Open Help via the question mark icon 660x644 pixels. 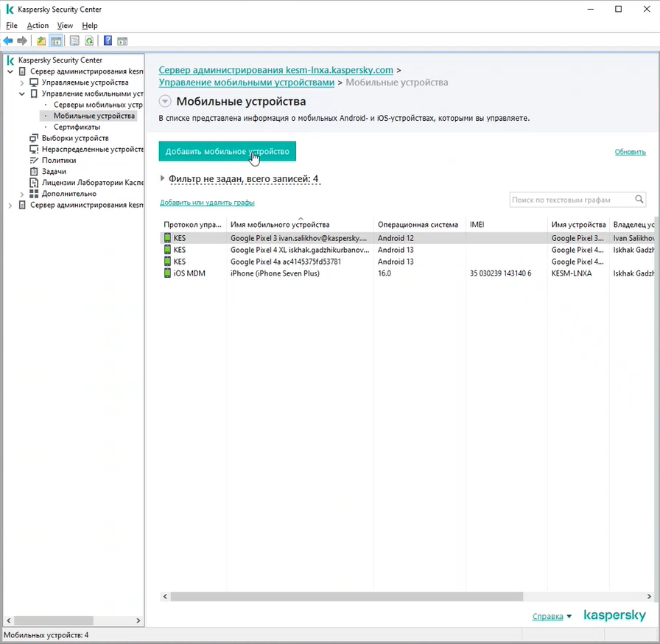pos(108,41)
